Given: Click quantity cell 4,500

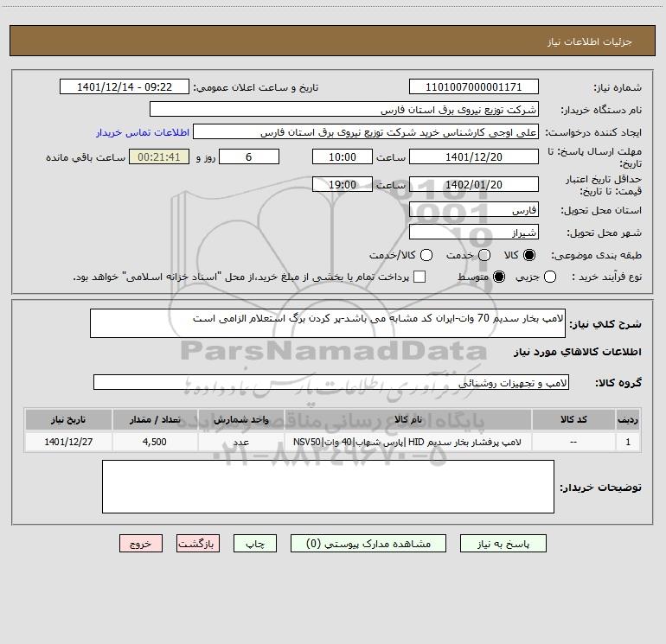Looking at the screenshot, I should pyautogui.click(x=155, y=442).
